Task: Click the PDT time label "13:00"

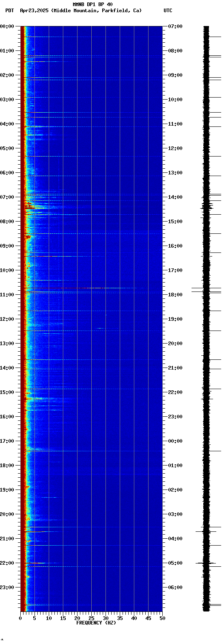Action: [7, 344]
